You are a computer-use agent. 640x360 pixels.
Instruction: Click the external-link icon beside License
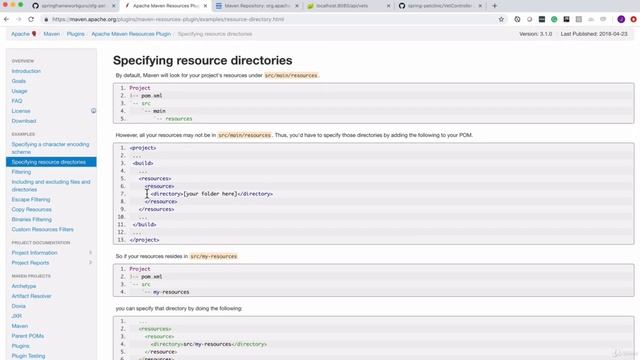(93, 111)
